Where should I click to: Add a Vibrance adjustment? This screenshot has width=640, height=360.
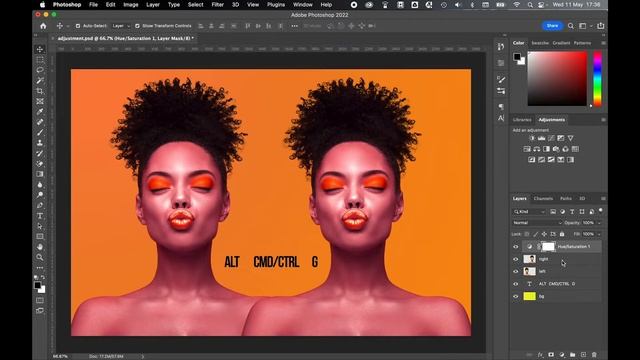click(570, 138)
